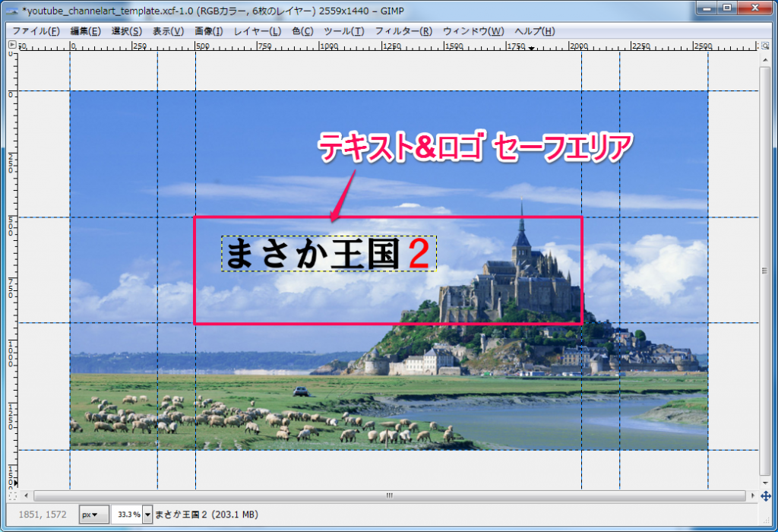
Task: Open the フィルター(R) menu
Action: coord(403,31)
